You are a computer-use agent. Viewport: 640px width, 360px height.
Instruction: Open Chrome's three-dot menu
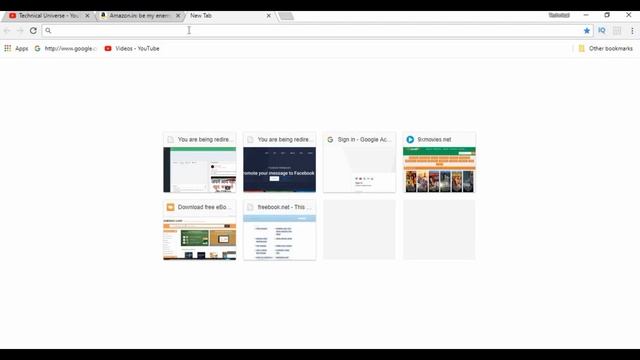pyautogui.click(x=632, y=31)
